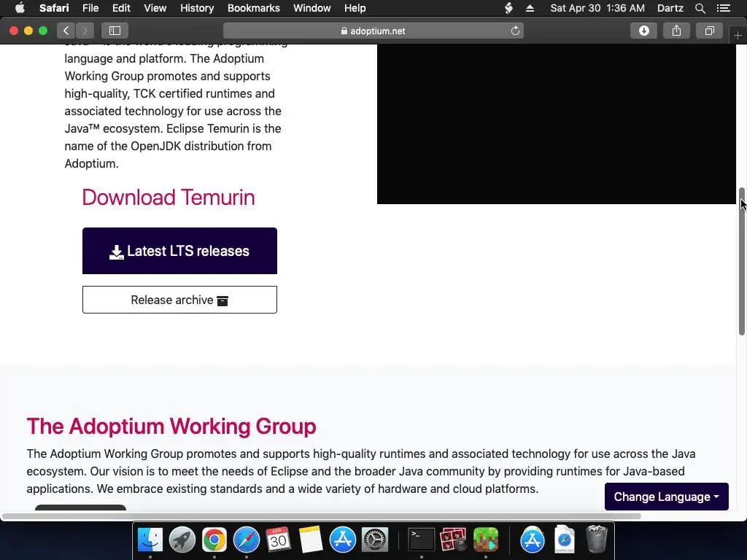The height and width of the screenshot is (560, 747).
Task: Open Notes from the Dock
Action: coord(311,540)
